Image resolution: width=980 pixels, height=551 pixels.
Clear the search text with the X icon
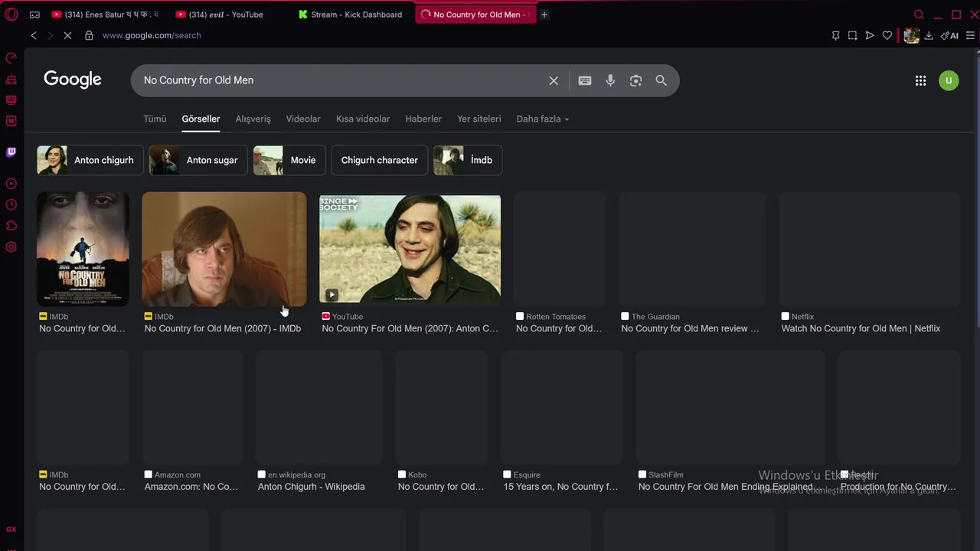pyautogui.click(x=554, y=80)
